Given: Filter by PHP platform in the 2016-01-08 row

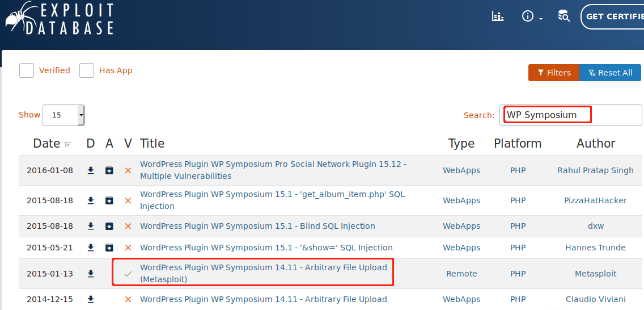Looking at the screenshot, I should click(x=518, y=170).
